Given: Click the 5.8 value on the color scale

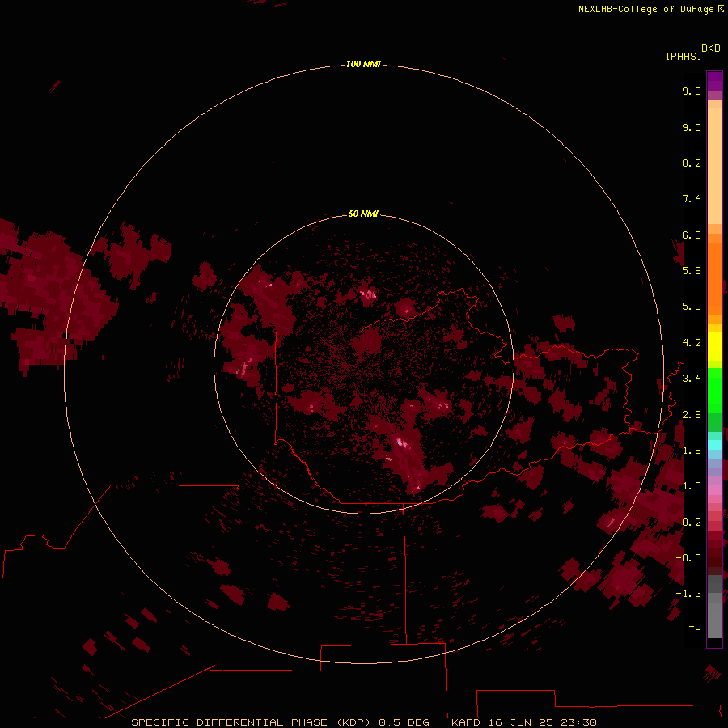Looking at the screenshot, I should 692,270.
